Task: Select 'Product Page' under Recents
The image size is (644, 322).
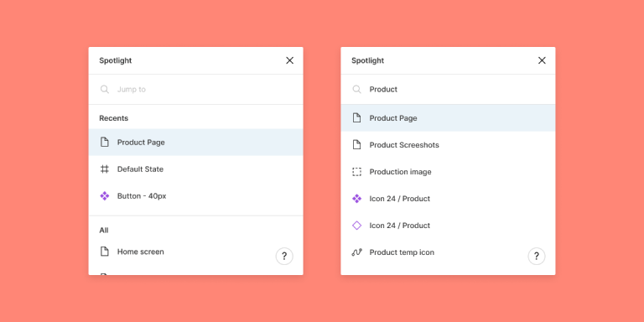Action: 196,142
